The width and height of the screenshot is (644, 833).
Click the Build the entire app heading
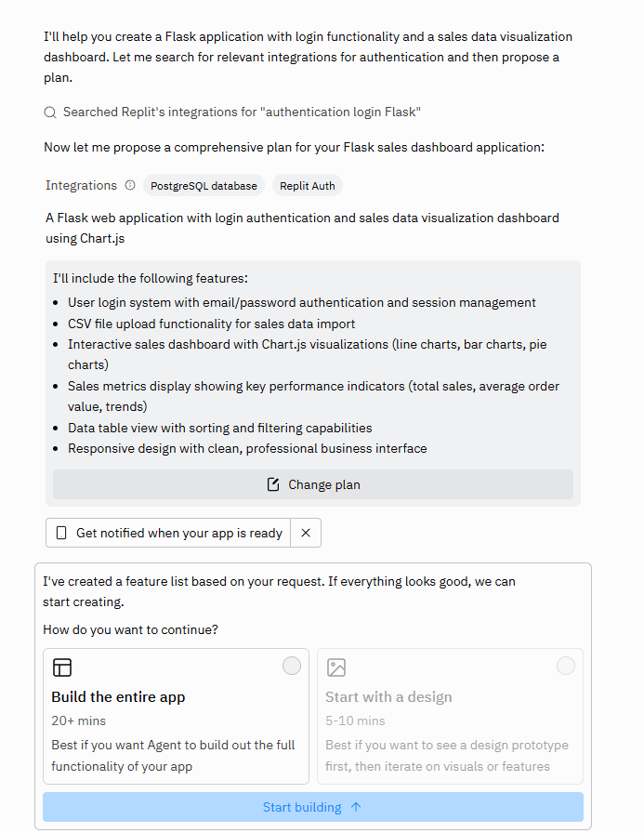pos(118,696)
